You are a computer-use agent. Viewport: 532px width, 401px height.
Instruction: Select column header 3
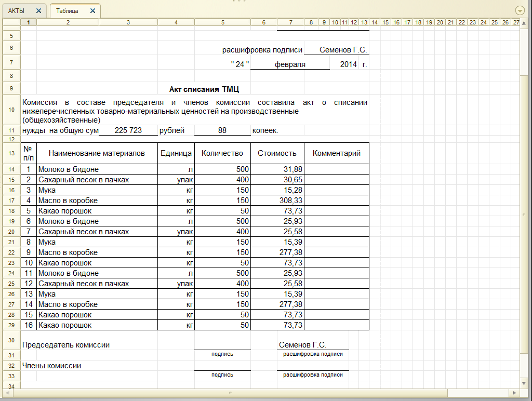128,22
